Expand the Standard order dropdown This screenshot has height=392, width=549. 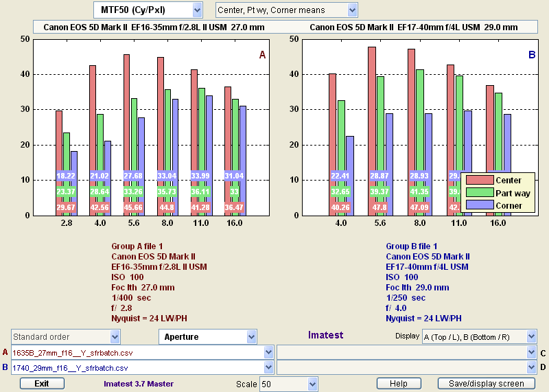66,337
